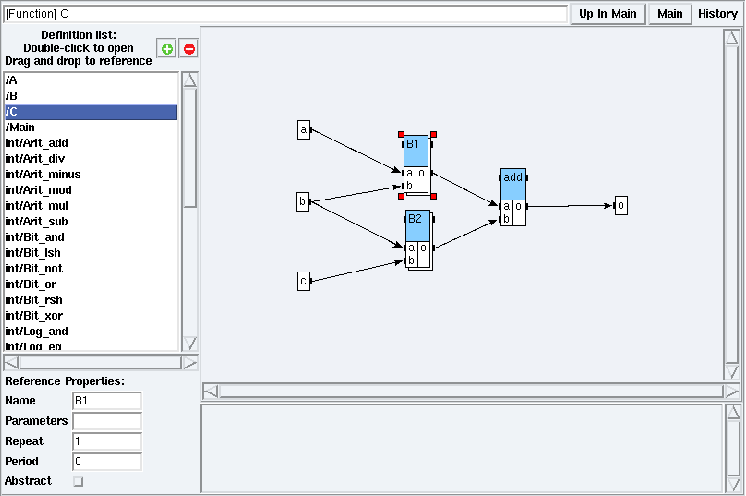Click the green add definition icon

pos(167,49)
